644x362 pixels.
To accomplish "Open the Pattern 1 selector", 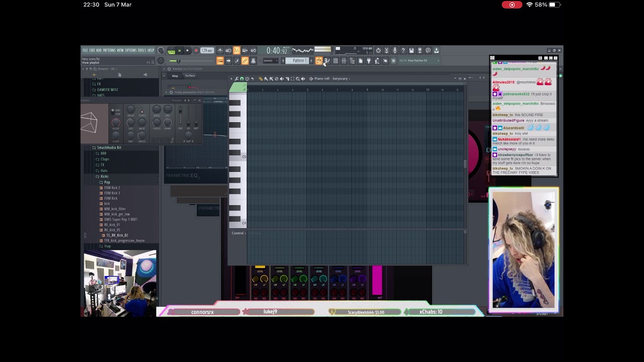I will click(x=297, y=60).
